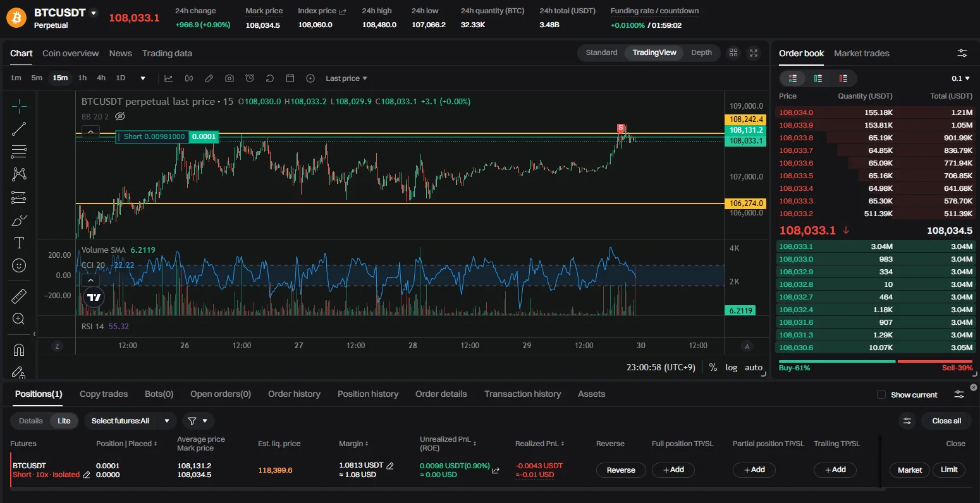Image resolution: width=980 pixels, height=503 pixels.
Task: Switch chart view to Depth
Action: [x=701, y=53]
